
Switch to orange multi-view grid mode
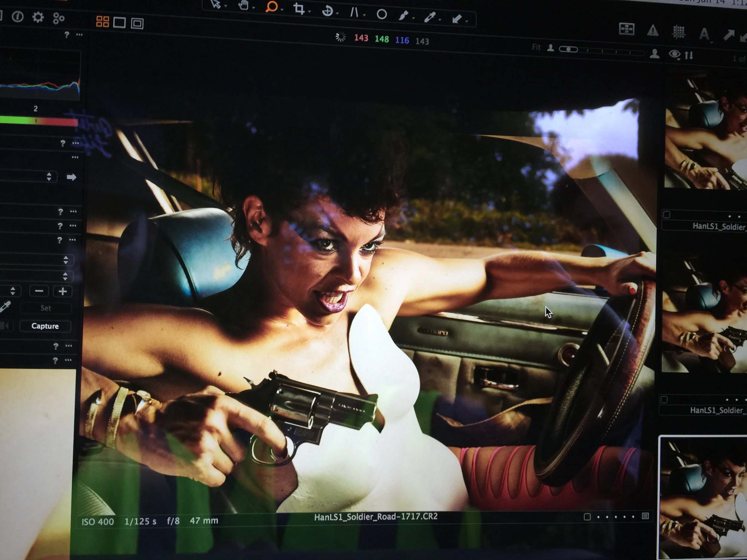click(102, 22)
